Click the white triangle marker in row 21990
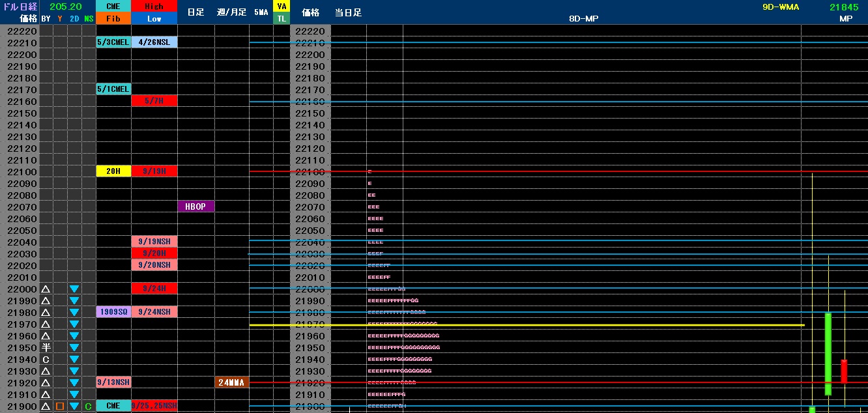The height and width of the screenshot is (413, 868). pyautogui.click(x=46, y=300)
